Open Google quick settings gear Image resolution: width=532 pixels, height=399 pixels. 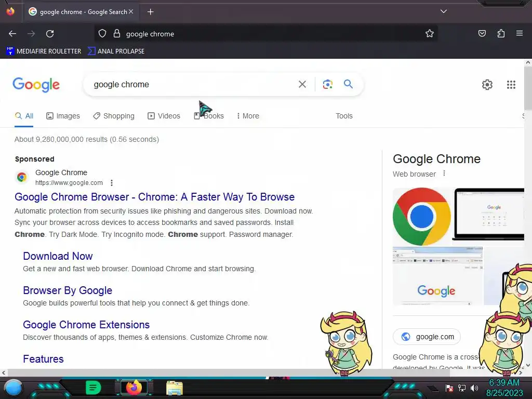tap(487, 85)
